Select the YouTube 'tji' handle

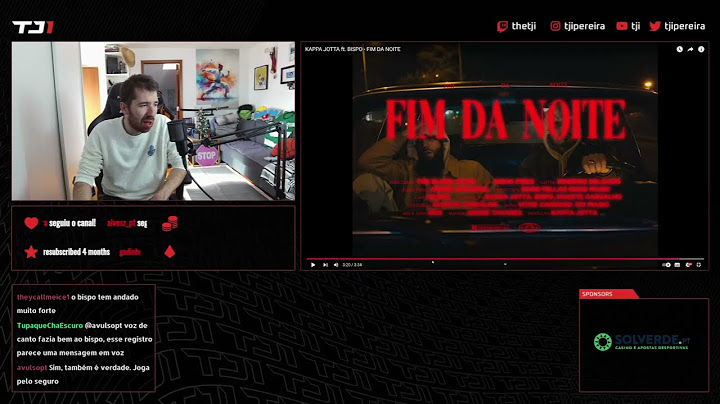[x=636, y=27]
